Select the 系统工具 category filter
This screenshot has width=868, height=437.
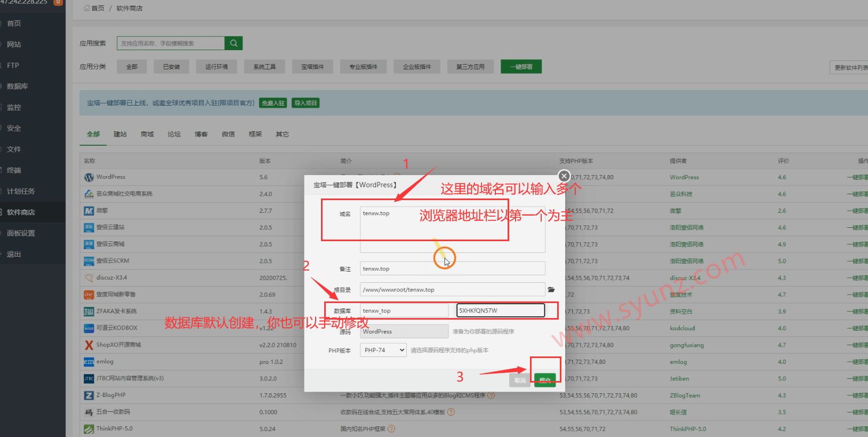(x=264, y=67)
